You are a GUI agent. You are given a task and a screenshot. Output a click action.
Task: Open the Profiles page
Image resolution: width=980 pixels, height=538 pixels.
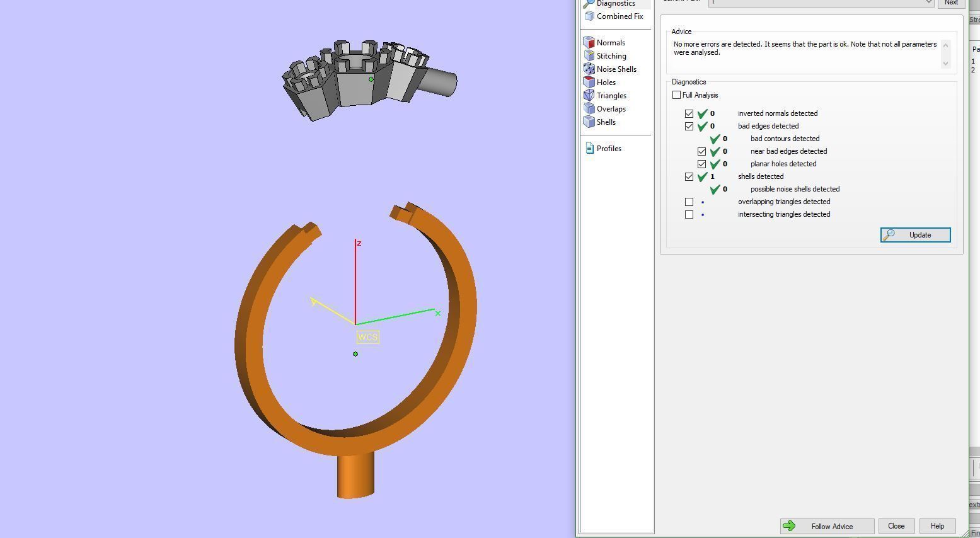pyautogui.click(x=603, y=149)
